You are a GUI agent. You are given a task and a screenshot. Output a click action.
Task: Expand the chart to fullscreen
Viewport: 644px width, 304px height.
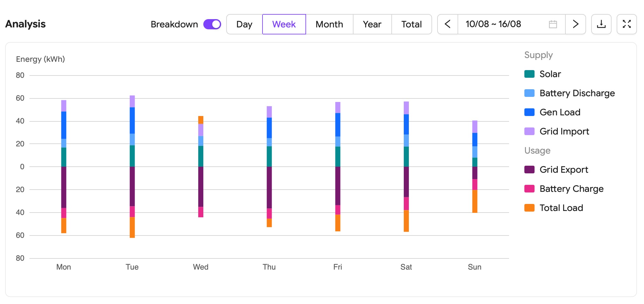[626, 24]
